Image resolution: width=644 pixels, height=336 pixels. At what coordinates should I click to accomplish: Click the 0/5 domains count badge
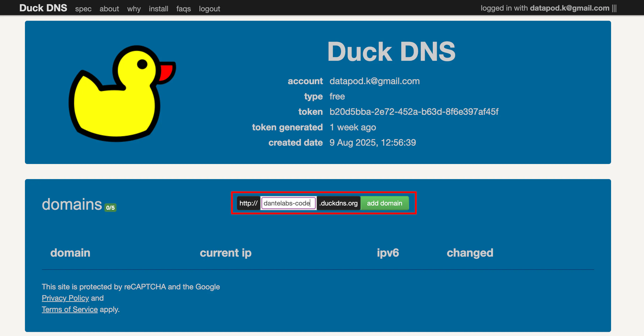110,208
